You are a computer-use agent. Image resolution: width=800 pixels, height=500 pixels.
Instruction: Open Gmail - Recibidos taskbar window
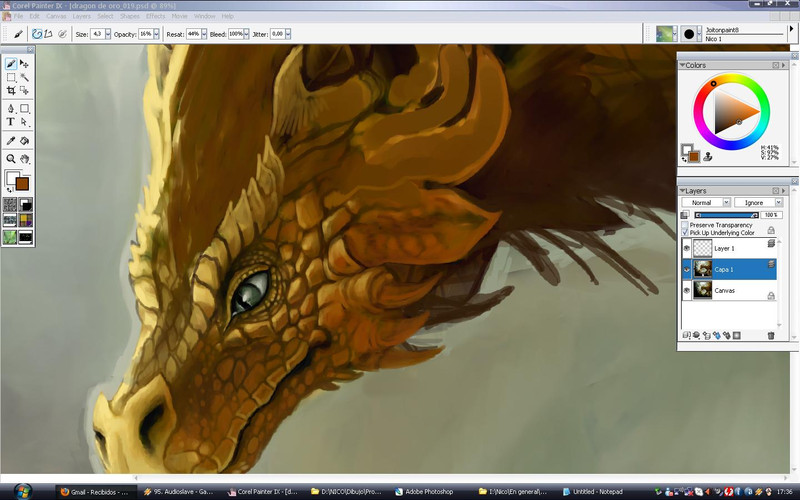[x=96, y=492]
